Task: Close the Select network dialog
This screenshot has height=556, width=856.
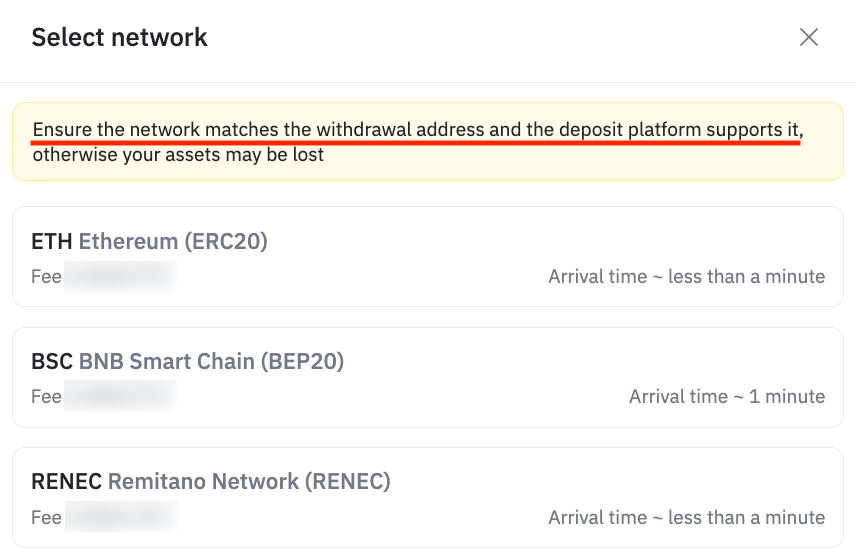Action: click(809, 38)
